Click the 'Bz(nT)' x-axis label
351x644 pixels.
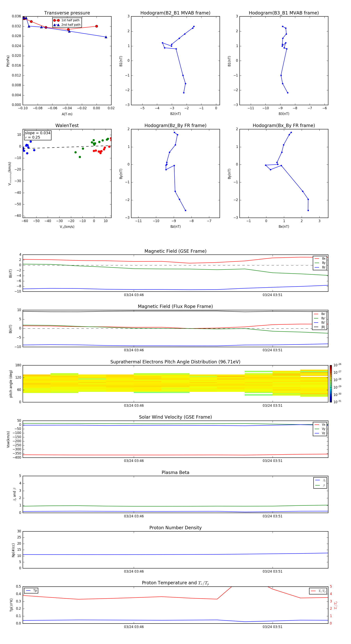[x=175, y=227]
